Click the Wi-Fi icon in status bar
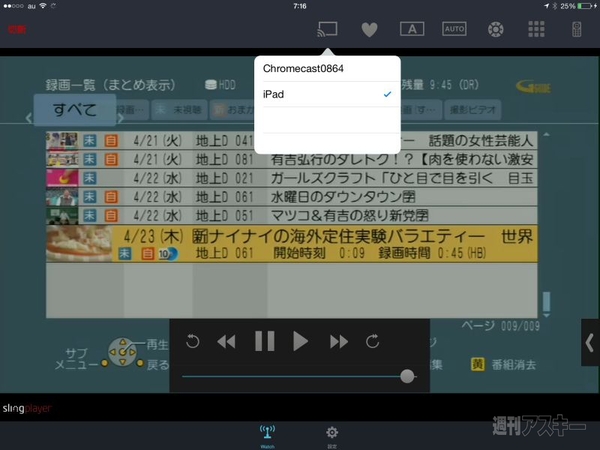This screenshot has height=450, width=600. [43, 6]
